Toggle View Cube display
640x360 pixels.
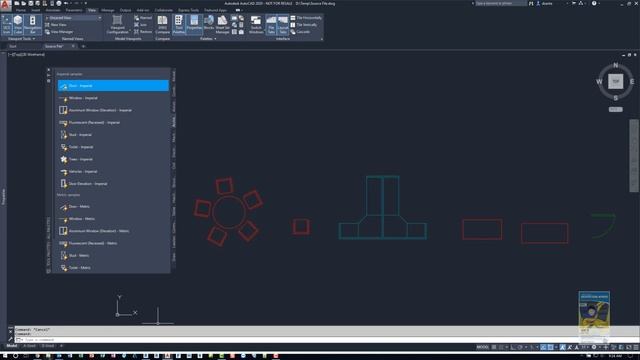coord(18,25)
